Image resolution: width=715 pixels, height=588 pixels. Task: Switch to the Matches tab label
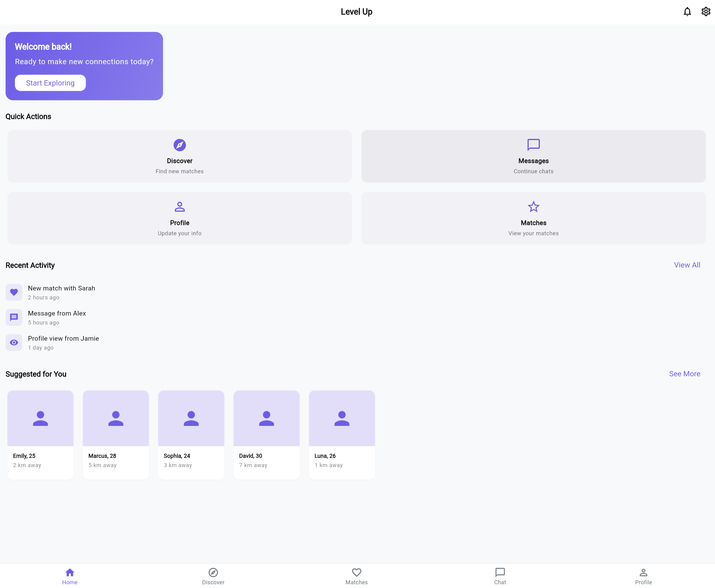[357, 582]
